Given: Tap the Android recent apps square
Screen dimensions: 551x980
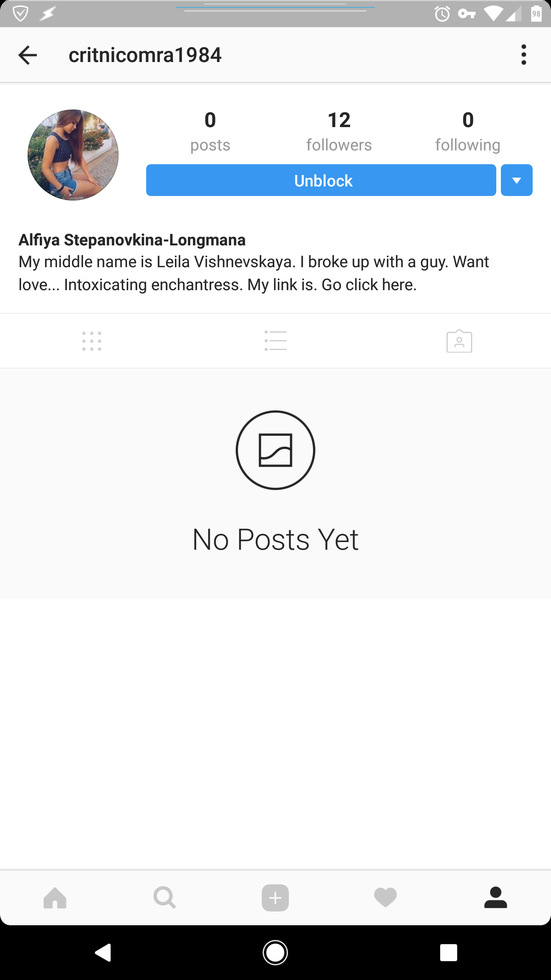Looking at the screenshot, I should coord(448,952).
